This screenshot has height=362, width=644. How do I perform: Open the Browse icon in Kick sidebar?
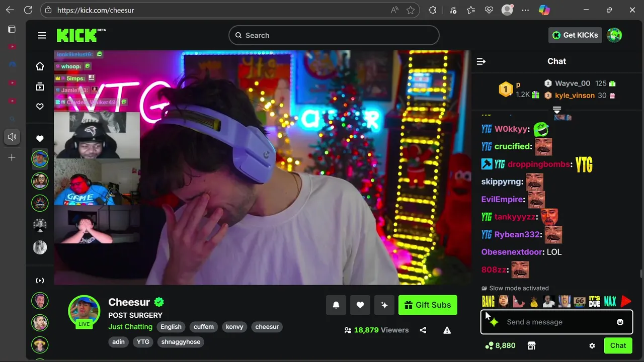40,86
